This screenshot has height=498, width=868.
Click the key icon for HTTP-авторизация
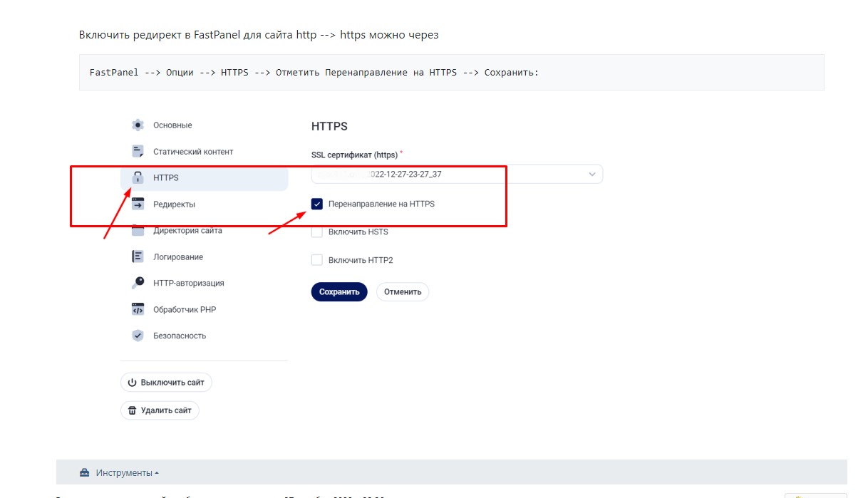click(x=138, y=283)
